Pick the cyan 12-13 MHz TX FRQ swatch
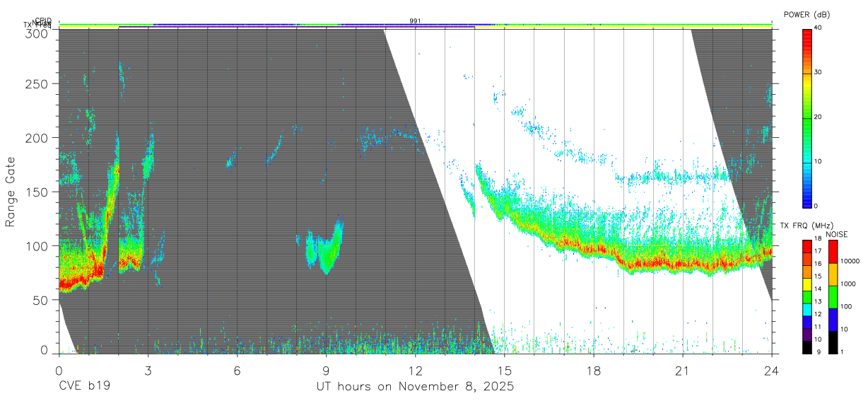 (x=807, y=308)
